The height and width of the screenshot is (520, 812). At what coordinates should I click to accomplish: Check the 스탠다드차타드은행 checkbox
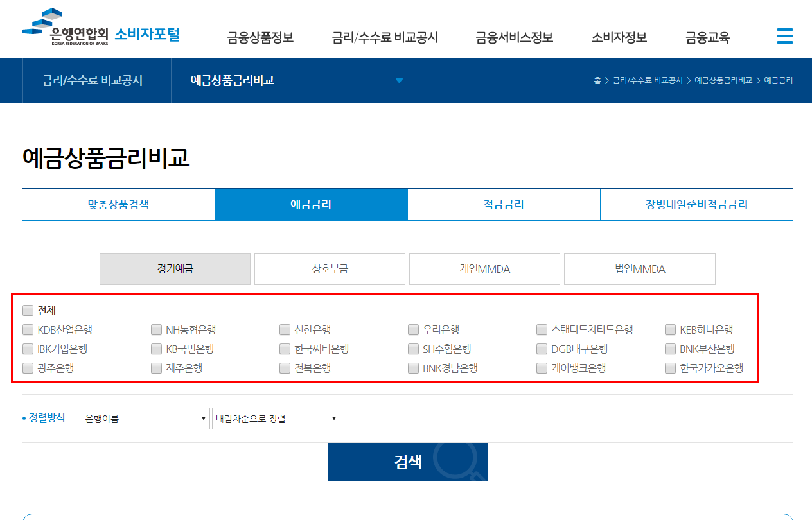[542, 330]
